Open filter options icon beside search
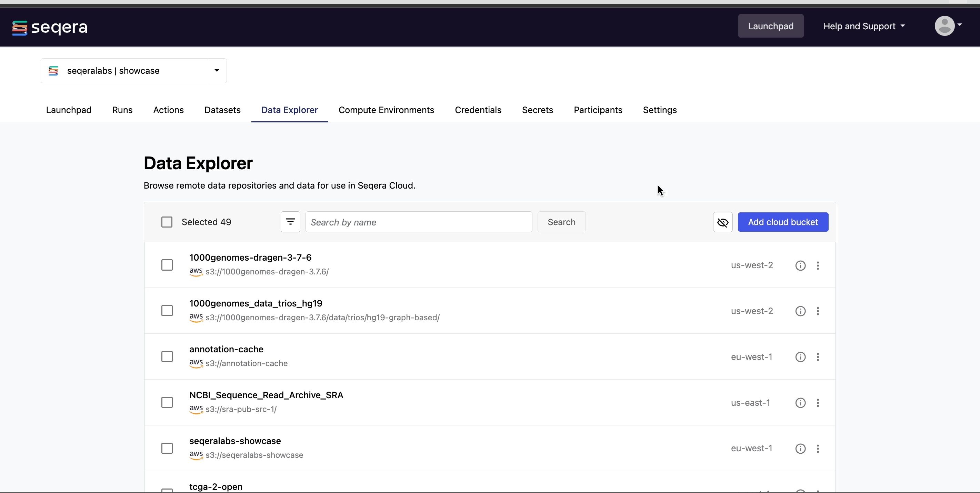The width and height of the screenshot is (980, 493). point(290,222)
